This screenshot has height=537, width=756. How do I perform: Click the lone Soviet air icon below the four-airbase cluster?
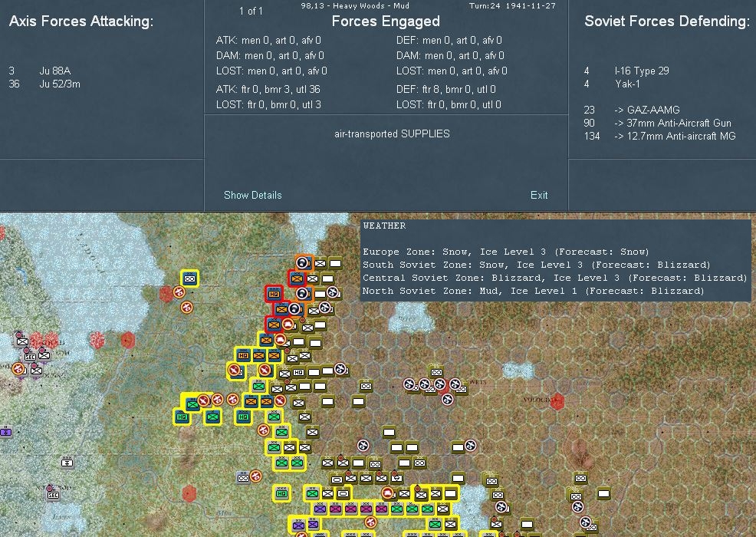coord(448,400)
